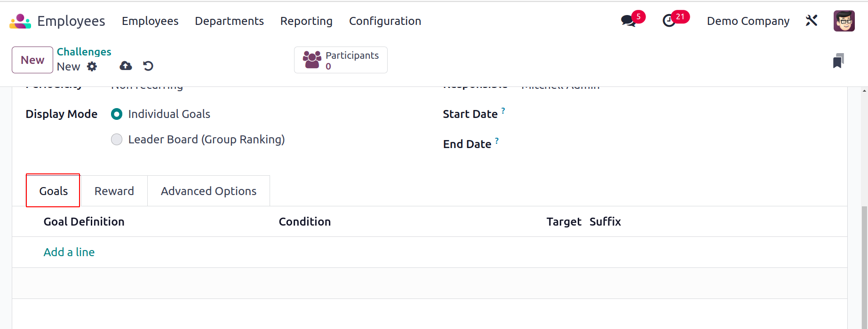Click the Employees app logo icon

tap(20, 21)
